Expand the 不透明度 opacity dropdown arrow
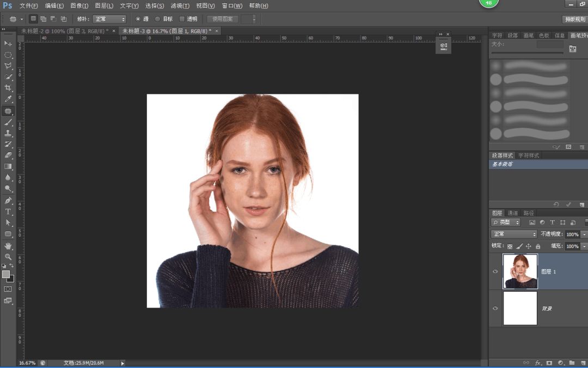The height and width of the screenshot is (368, 588). tap(584, 234)
